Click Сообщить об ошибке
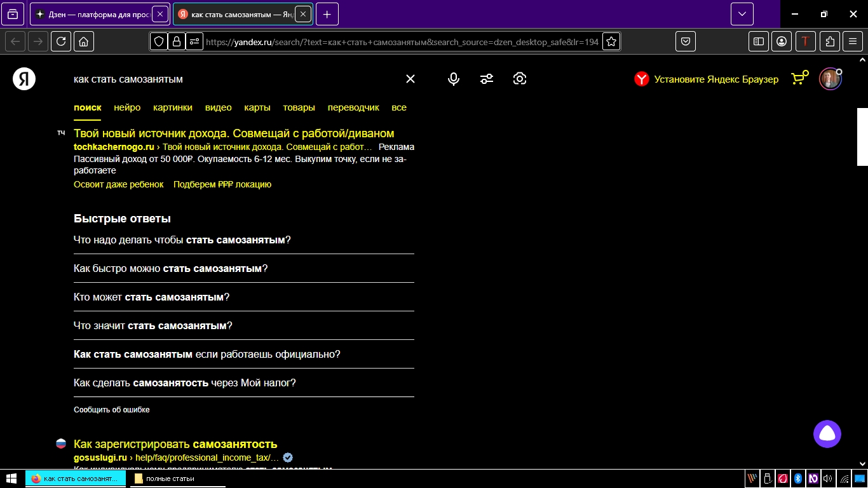 coord(112,410)
